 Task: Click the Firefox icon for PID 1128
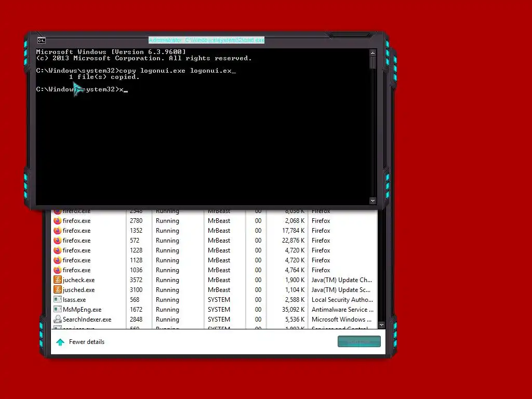point(57,260)
